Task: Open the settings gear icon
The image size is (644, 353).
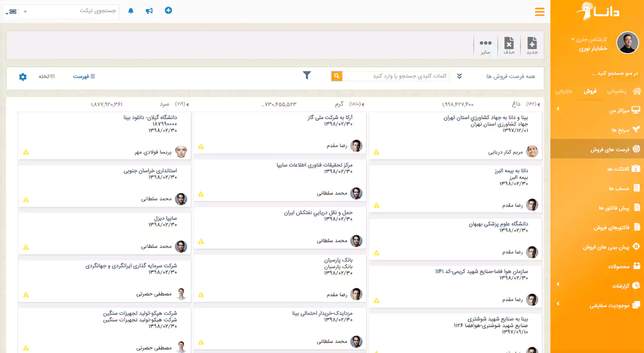Action: (23, 77)
